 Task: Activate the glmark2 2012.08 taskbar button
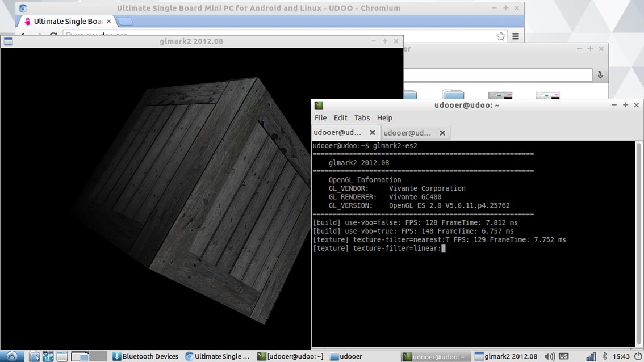tap(506, 356)
